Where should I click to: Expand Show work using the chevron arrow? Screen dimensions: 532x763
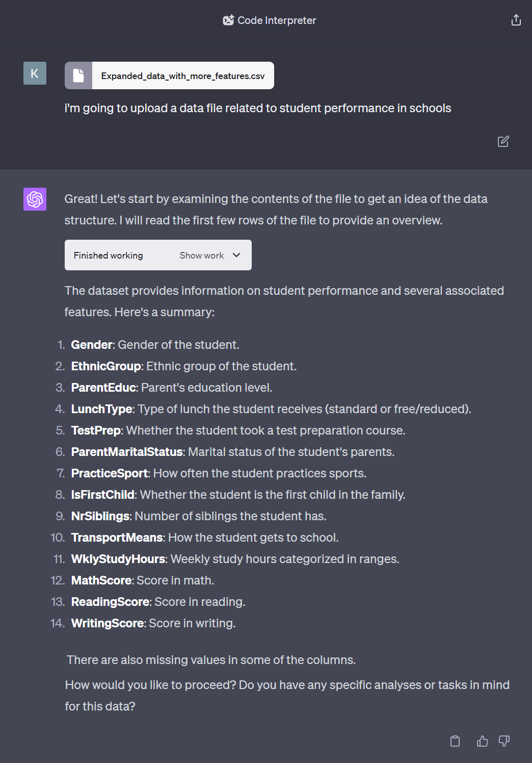236,255
